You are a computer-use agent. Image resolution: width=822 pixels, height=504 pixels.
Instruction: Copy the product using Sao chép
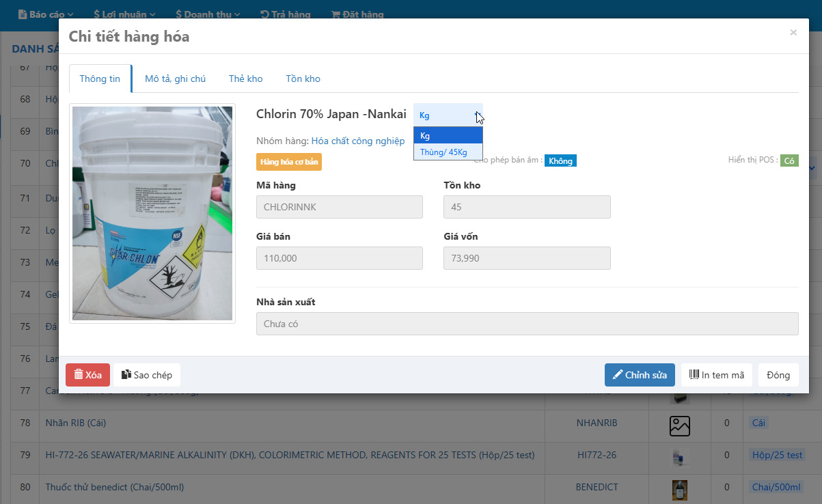[x=147, y=375]
